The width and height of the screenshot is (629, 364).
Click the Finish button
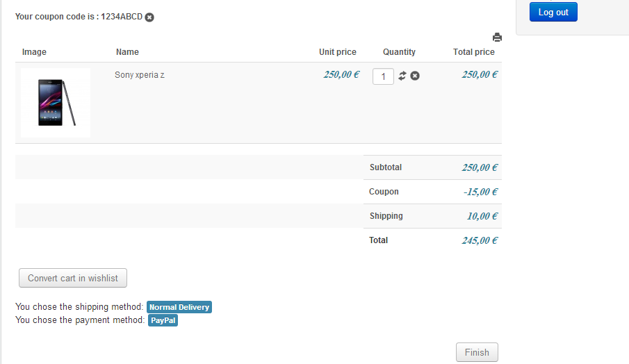coord(477,352)
